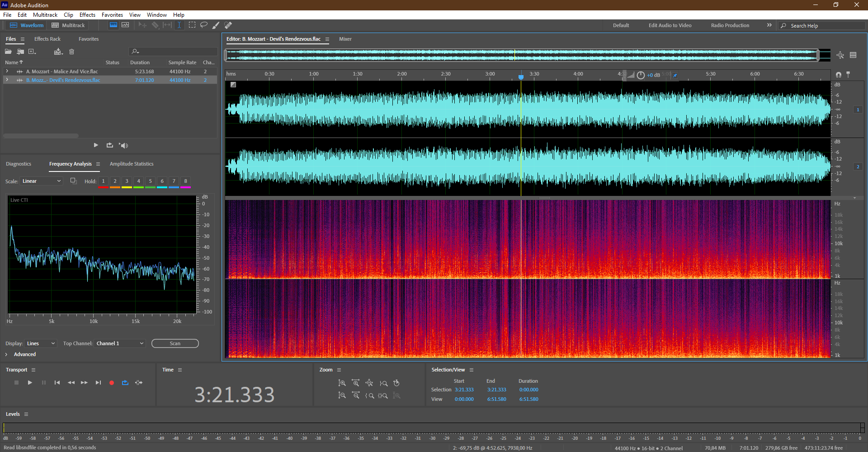Viewport: 868px width, 452px height.
Task: Expand B. Mozzart Devil's Rendezvous file row
Action: pyautogui.click(x=7, y=80)
